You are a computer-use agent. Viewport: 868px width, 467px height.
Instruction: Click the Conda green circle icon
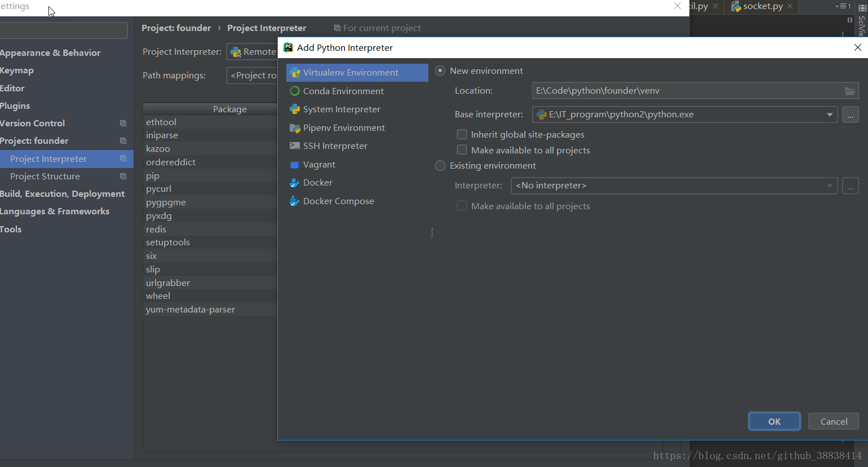pos(294,91)
